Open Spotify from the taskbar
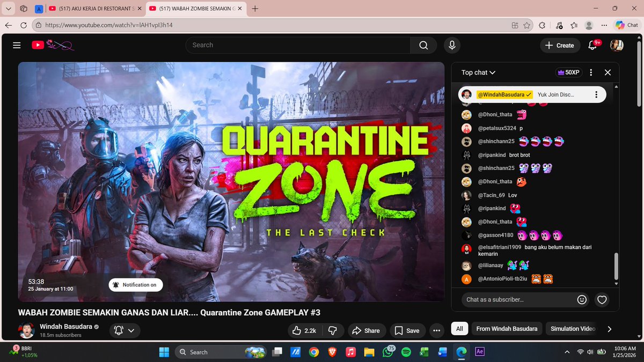This screenshot has width=644, height=362. (406, 352)
